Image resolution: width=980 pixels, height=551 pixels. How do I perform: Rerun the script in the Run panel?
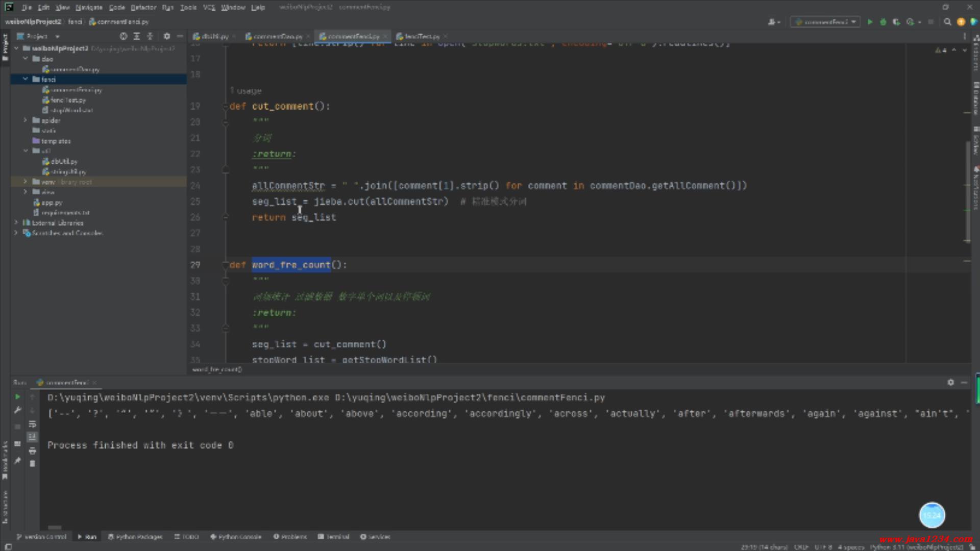point(17,397)
